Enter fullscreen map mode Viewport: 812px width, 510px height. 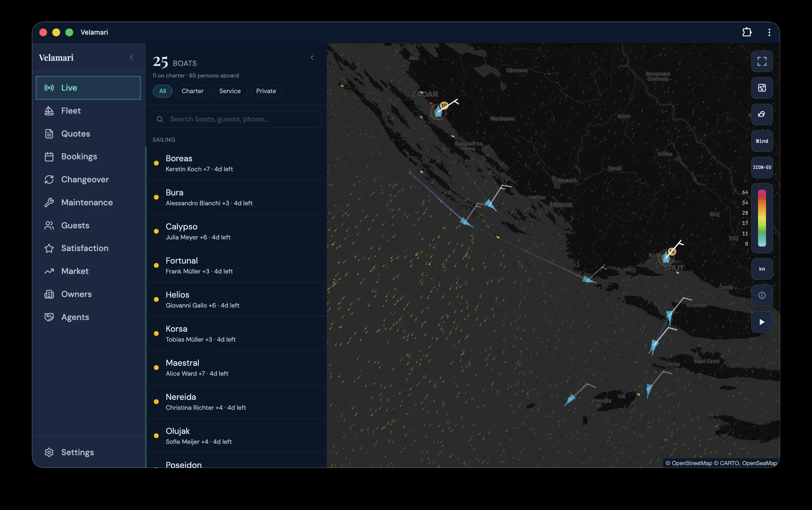(762, 61)
